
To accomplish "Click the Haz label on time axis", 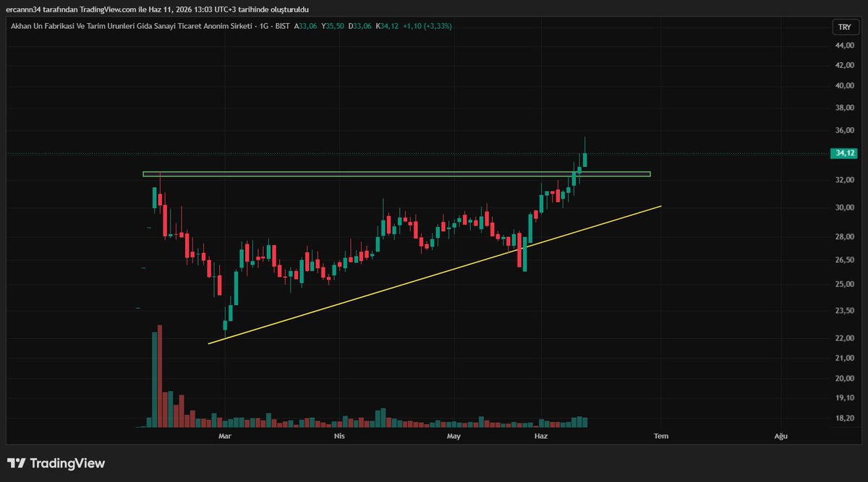I will 540,436.
